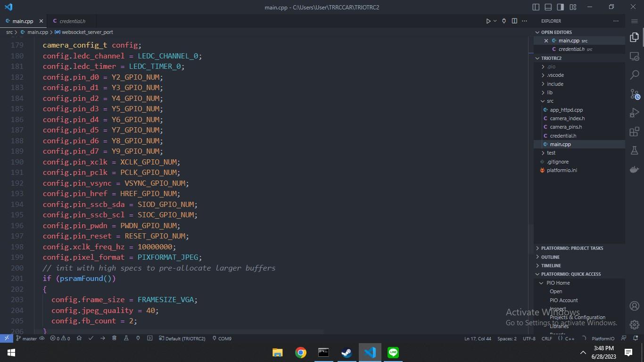Switch the Default (TRIOTRC2) project environment
The width and height of the screenshot is (644, 362).
coord(182,338)
